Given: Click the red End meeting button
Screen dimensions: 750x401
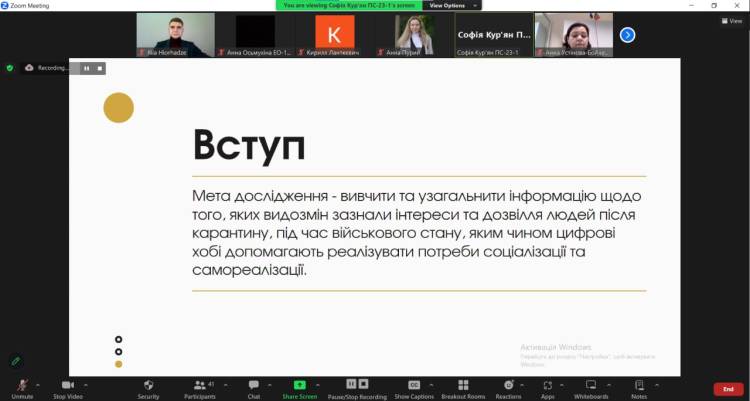Looking at the screenshot, I should point(728,389).
